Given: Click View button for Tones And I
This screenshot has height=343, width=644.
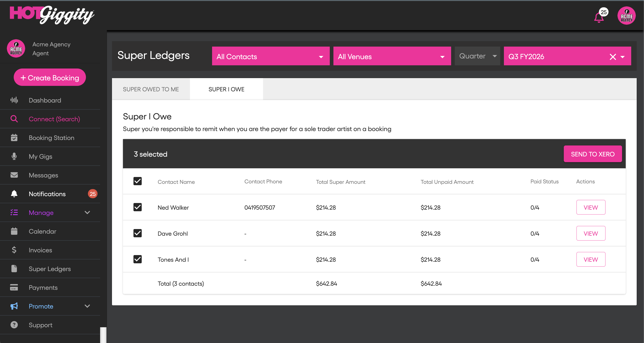Looking at the screenshot, I should point(591,260).
